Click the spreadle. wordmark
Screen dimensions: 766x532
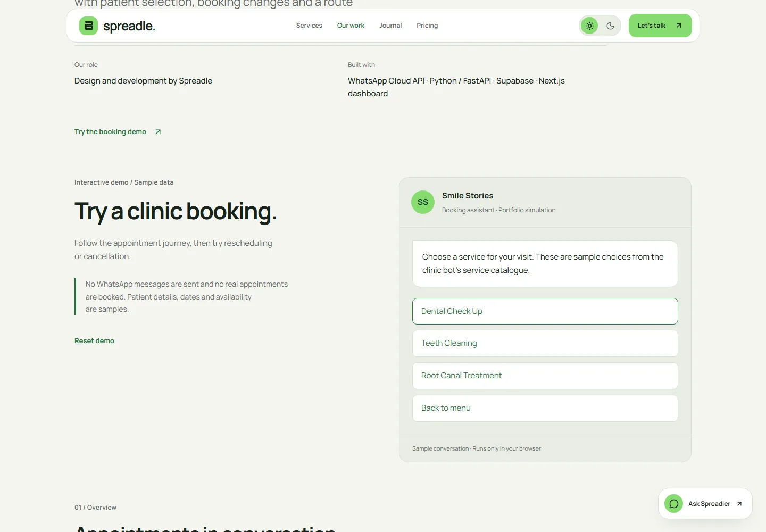coord(129,26)
